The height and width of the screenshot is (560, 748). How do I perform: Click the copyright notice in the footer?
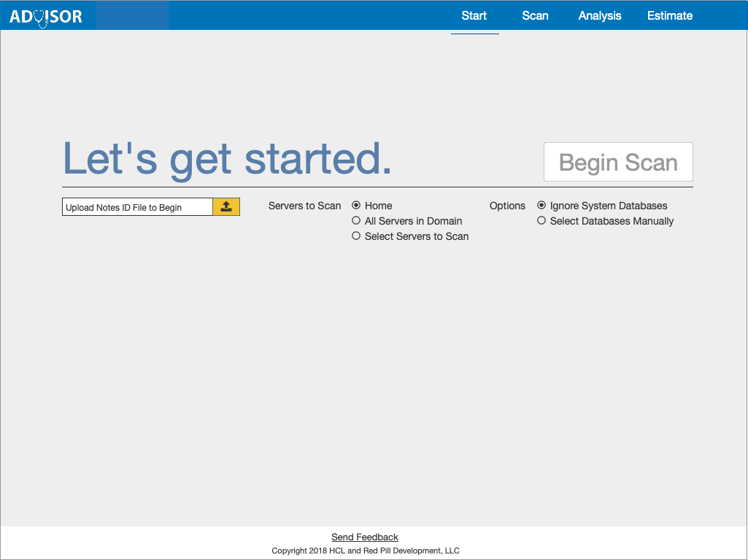point(366,551)
